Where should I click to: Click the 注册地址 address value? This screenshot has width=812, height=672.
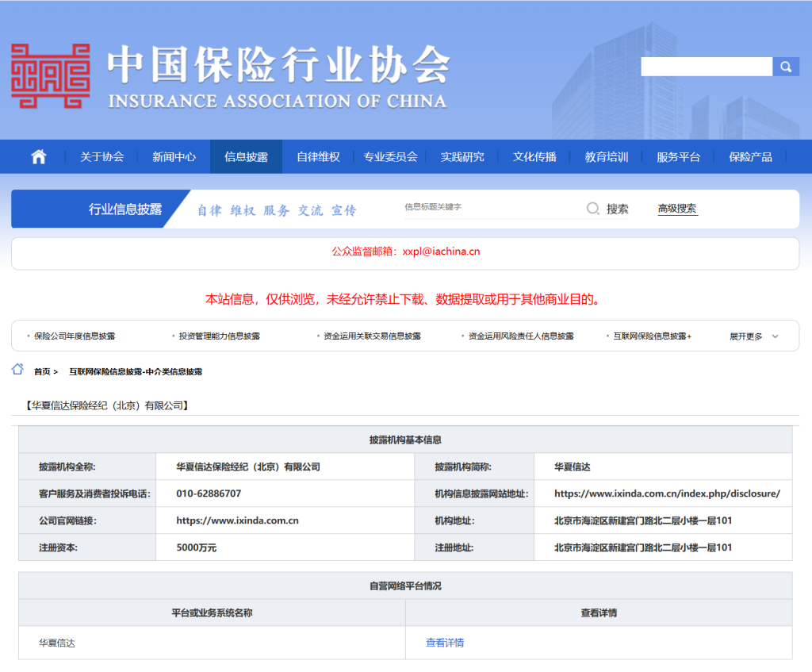643,547
